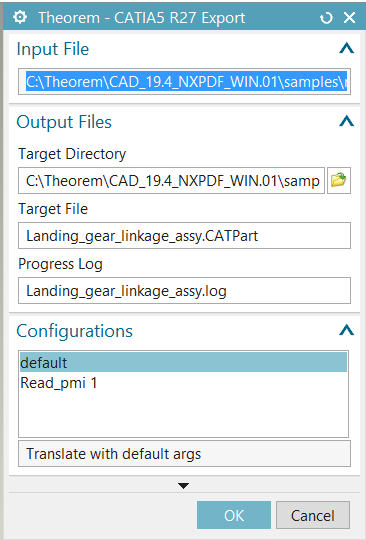Viewport: 366px width, 540px height.
Task: Select the Read_pmi 1 configuration
Action: 184,383
